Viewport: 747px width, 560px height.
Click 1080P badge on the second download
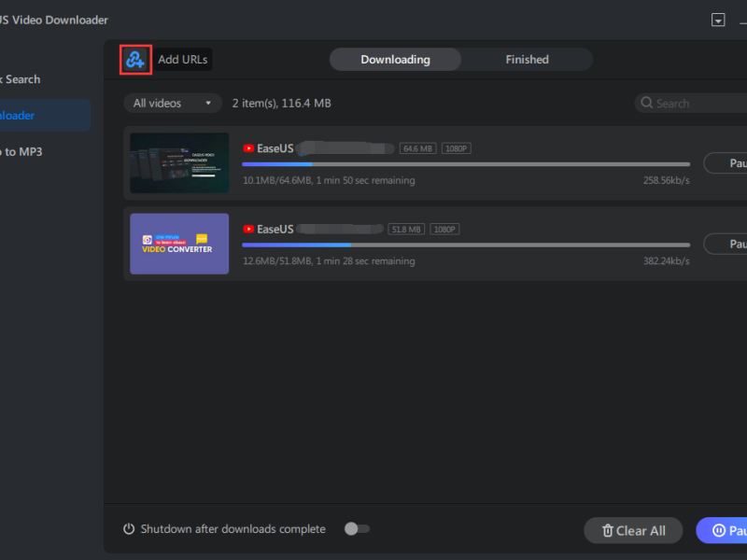point(444,230)
